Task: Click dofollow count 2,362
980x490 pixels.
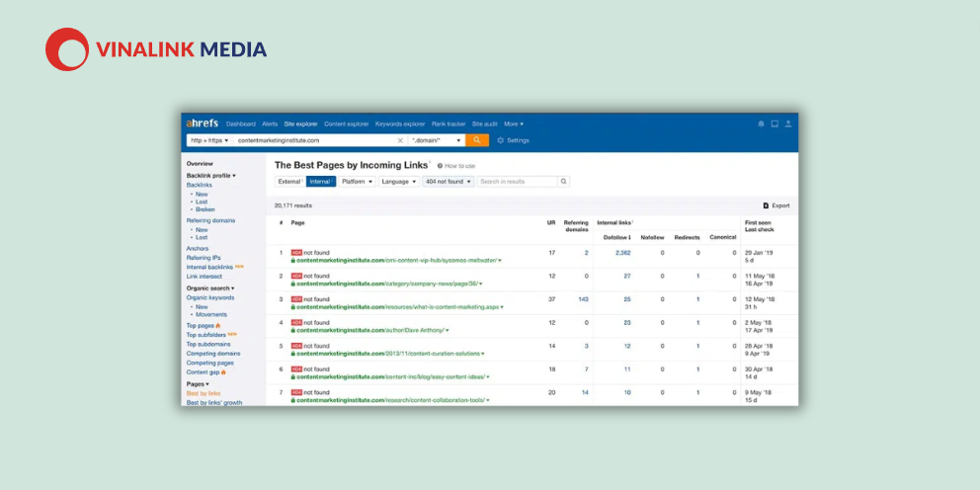Action: 622,253
